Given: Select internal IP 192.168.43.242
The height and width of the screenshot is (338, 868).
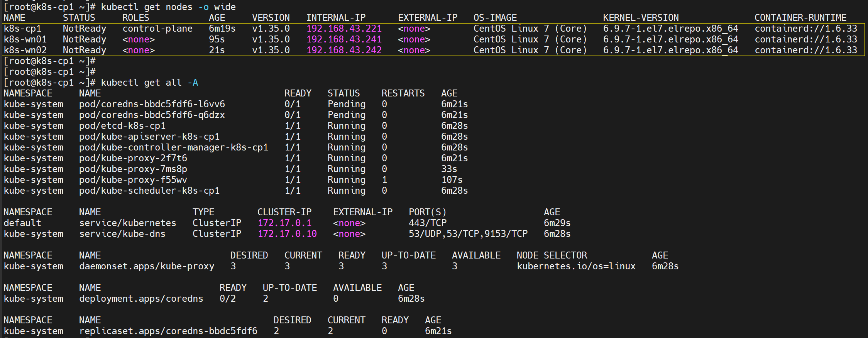Looking at the screenshot, I should coord(344,50).
